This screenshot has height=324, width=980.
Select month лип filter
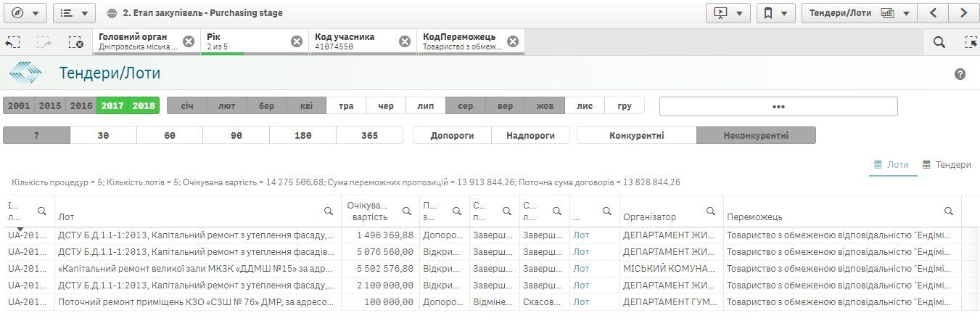click(426, 106)
